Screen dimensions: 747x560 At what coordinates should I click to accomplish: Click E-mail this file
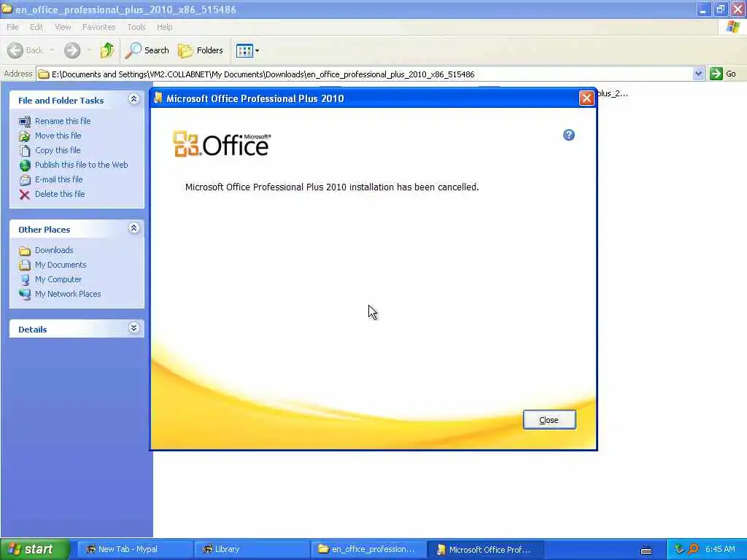(58, 179)
